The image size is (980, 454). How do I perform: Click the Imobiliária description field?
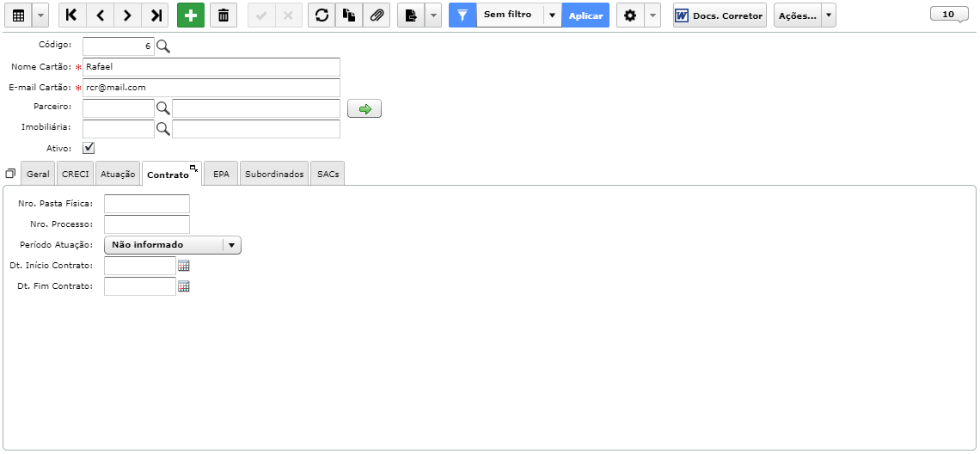coord(256,129)
